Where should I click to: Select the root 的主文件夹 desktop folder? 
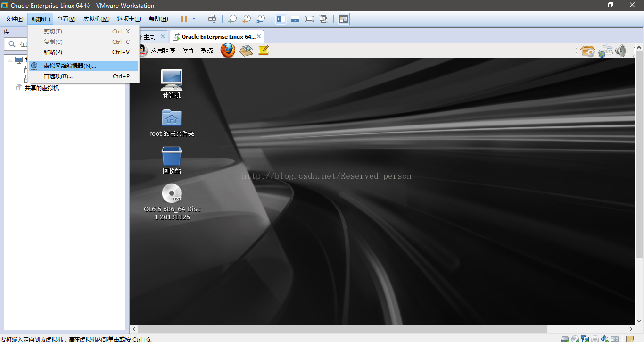click(x=172, y=122)
